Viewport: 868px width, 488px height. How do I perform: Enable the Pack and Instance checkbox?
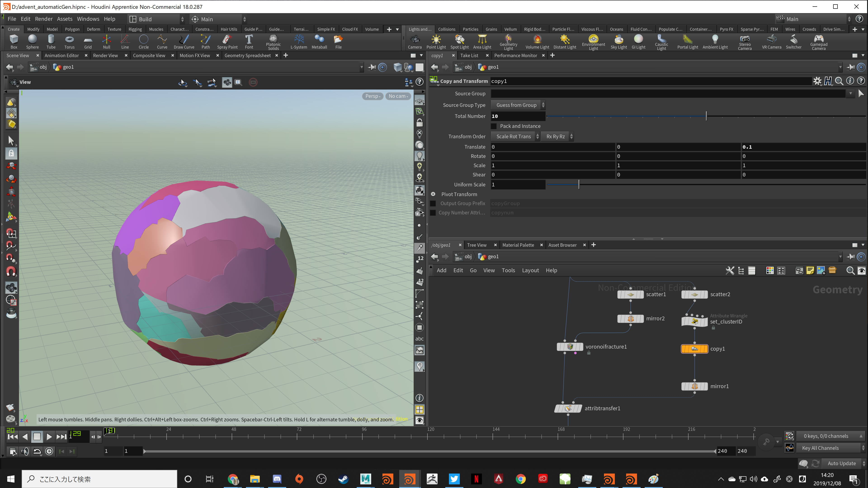click(x=494, y=126)
